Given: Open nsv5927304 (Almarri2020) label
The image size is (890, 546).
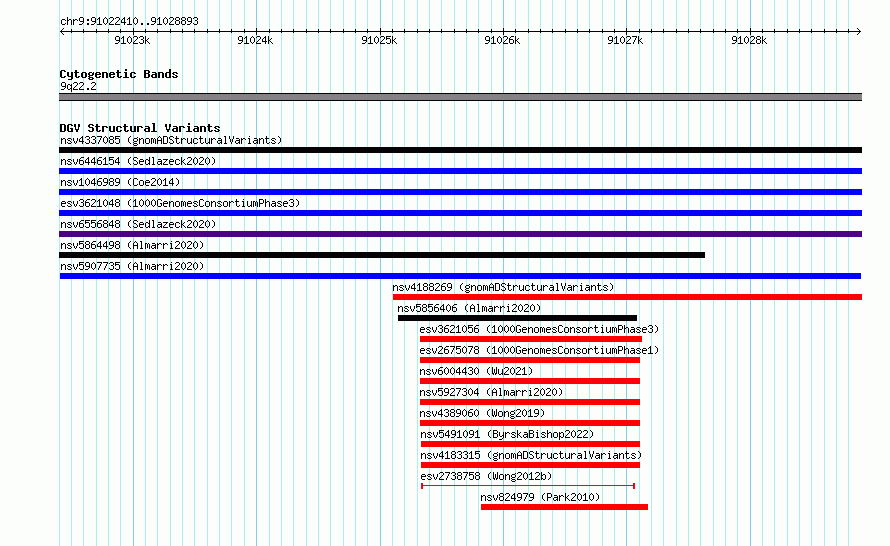Looking at the screenshot, I should click(491, 392).
